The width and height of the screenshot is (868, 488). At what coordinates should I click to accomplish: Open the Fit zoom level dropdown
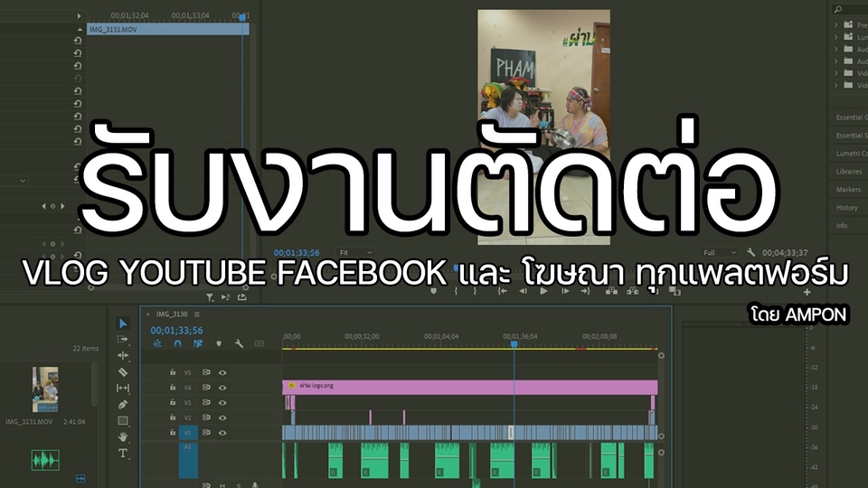coord(354,252)
